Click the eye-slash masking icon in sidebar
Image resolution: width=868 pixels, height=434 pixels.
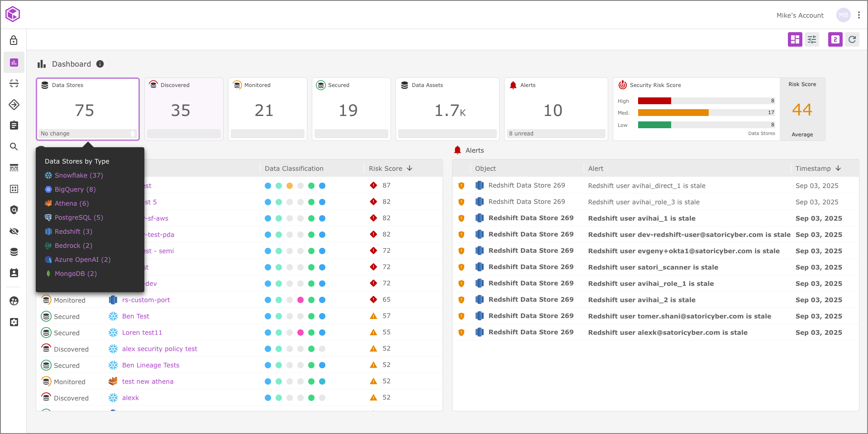(x=14, y=231)
